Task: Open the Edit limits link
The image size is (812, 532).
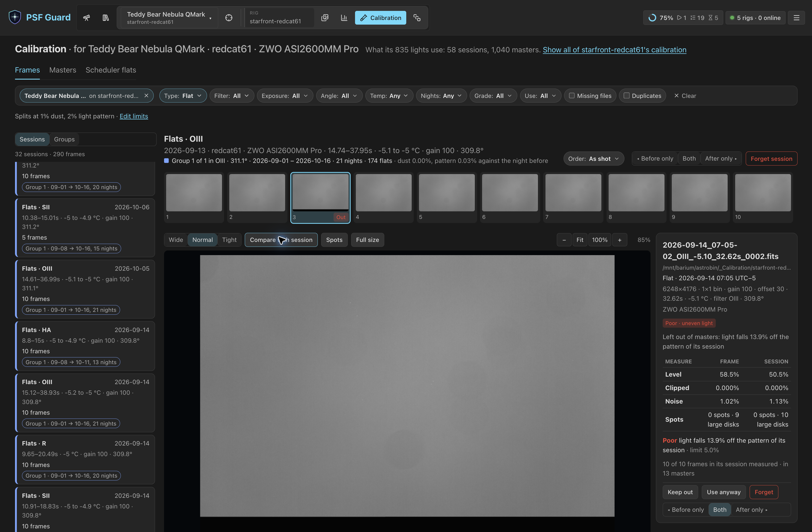Action: point(134,116)
